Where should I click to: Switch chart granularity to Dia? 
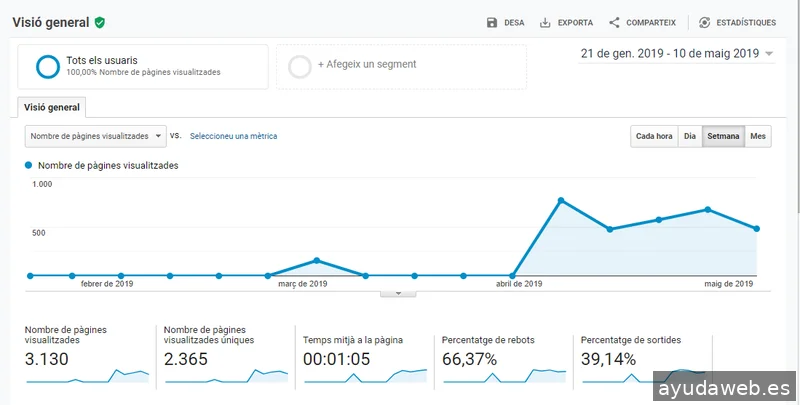pyautogui.click(x=690, y=136)
